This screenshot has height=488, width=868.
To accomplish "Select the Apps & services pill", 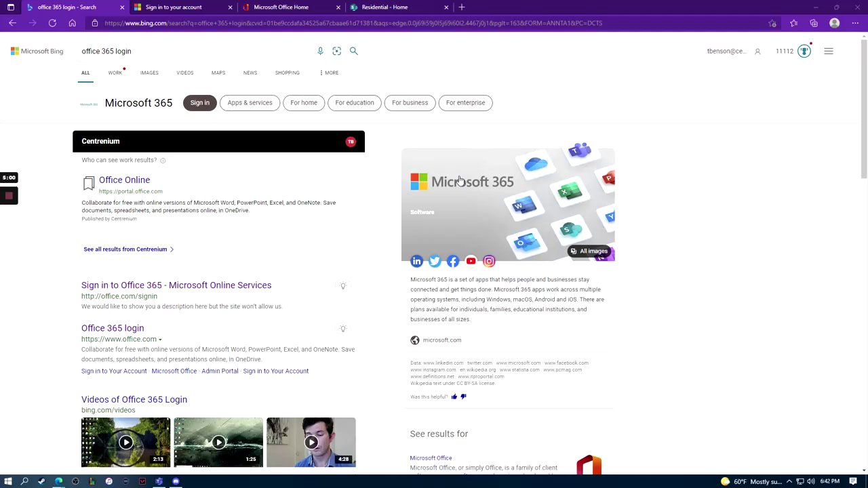I will click(250, 103).
